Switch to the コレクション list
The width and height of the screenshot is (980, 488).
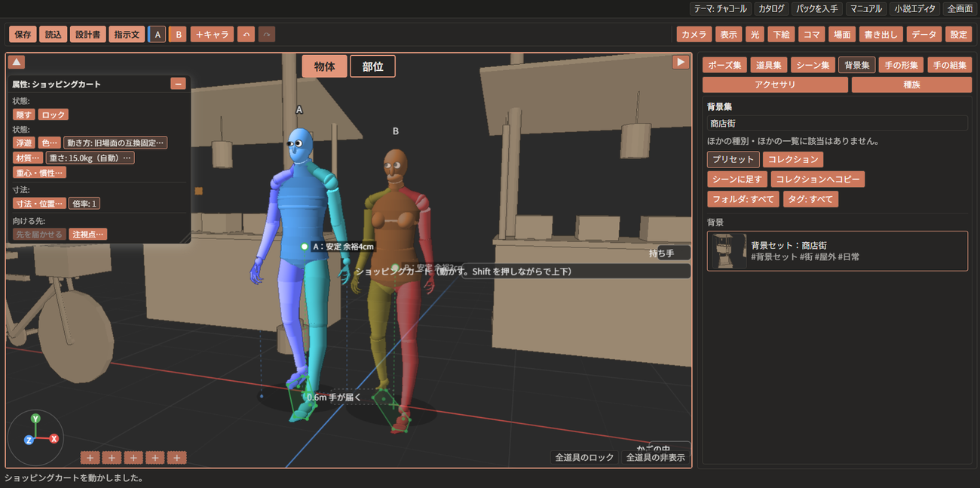click(793, 159)
